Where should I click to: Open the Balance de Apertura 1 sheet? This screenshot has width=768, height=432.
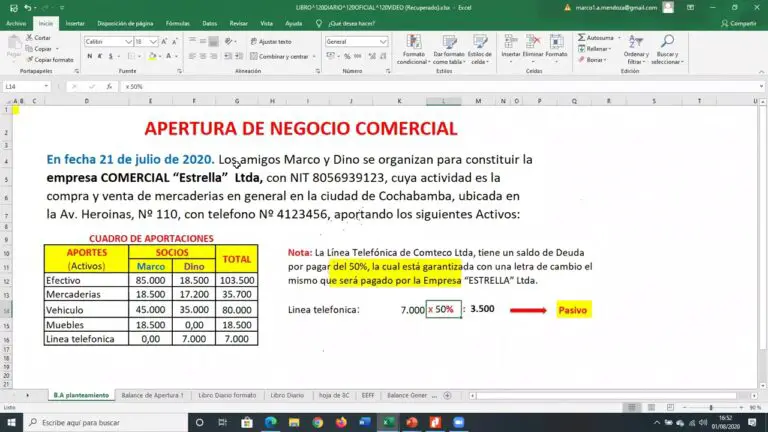(x=152, y=395)
